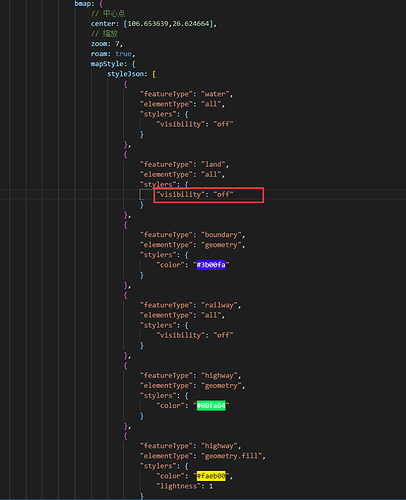Image resolution: width=406 pixels, height=500 pixels.
Task: Click the bmap property name
Action: point(82,4)
